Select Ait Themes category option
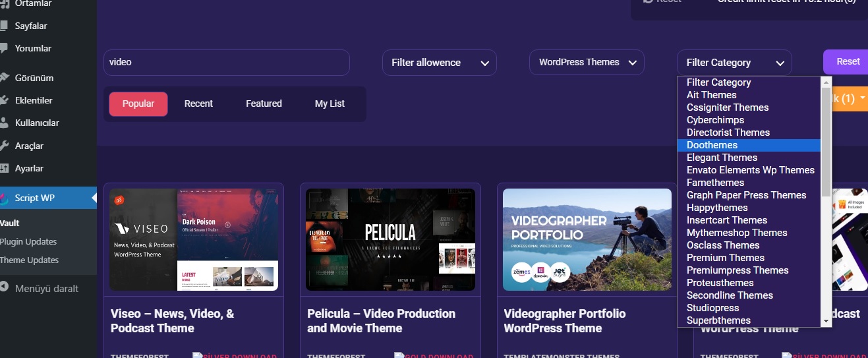The width and height of the screenshot is (868, 358). pos(749,95)
